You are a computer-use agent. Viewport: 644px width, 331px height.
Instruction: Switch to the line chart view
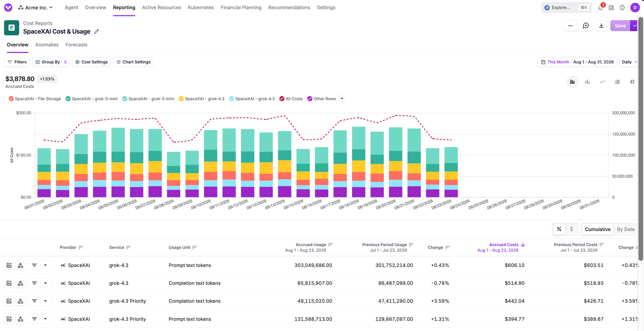point(602,82)
